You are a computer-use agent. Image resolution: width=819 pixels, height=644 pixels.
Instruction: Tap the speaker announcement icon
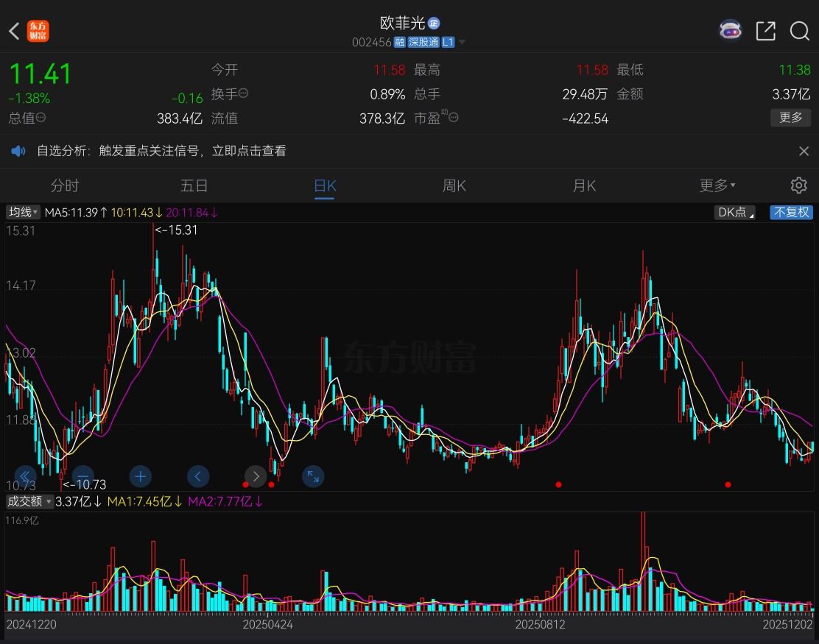click(x=18, y=152)
